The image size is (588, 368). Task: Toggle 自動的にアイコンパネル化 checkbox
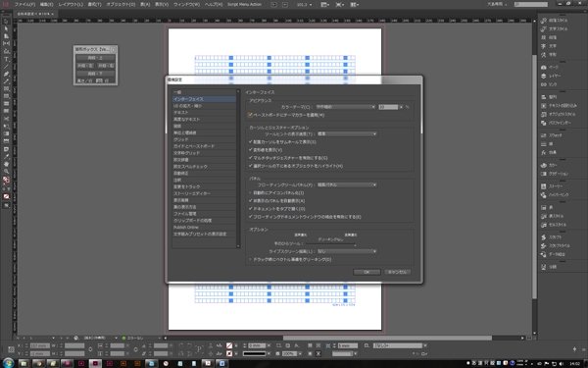tap(251, 192)
